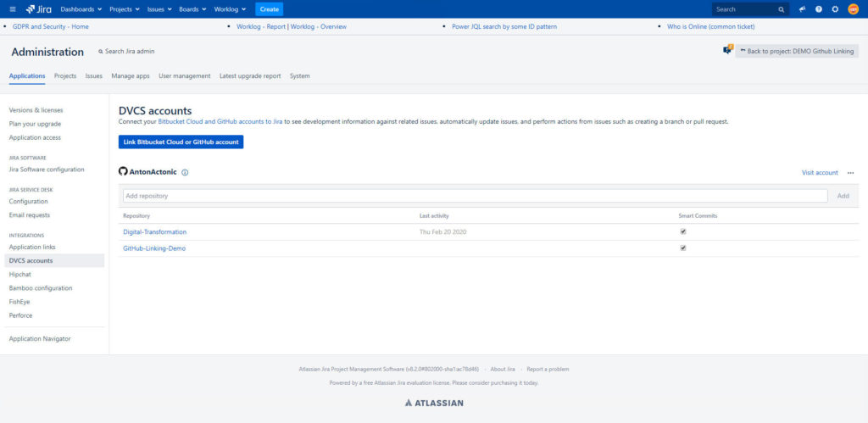Switch to the Manage apps tab
This screenshot has height=423, width=868.
[130, 76]
